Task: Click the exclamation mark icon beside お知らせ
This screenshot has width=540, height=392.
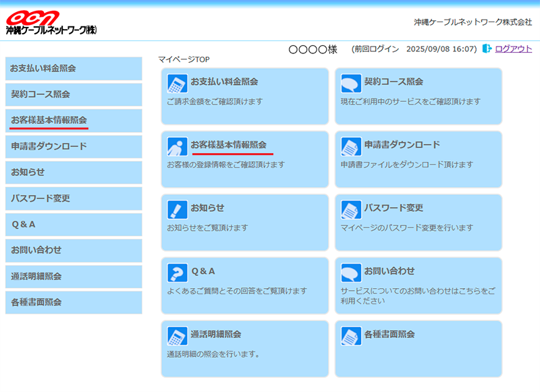Action: (x=178, y=210)
